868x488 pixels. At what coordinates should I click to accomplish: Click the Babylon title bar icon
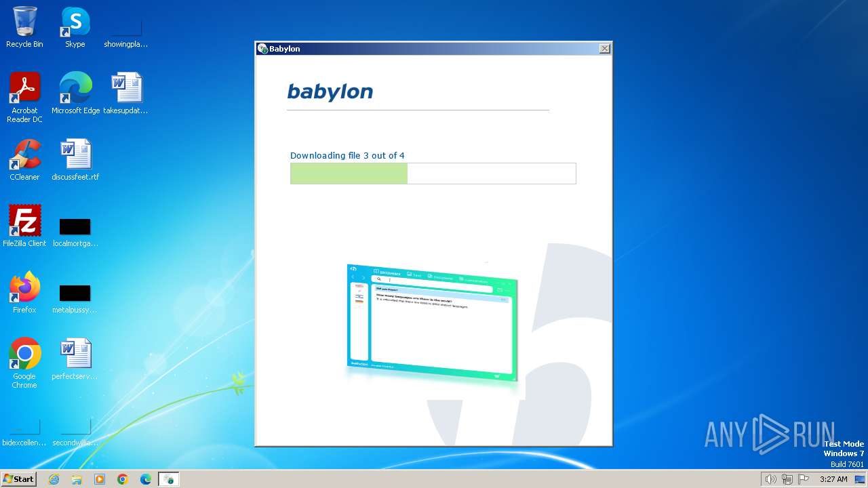(263, 49)
